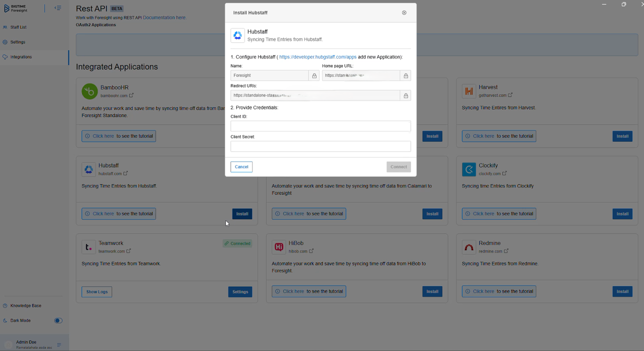This screenshot has height=351, width=644.
Task: Open the hibob.com external link icon
Action: pos(311,251)
